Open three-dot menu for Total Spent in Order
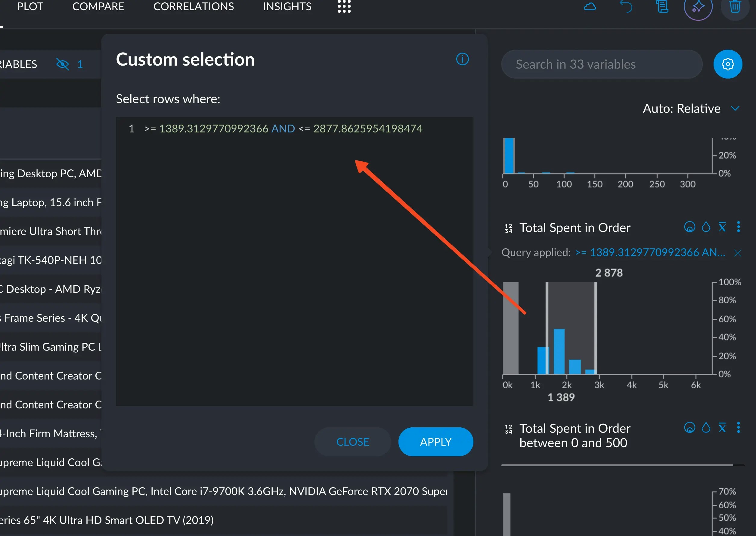This screenshot has width=756, height=536. pos(739,227)
